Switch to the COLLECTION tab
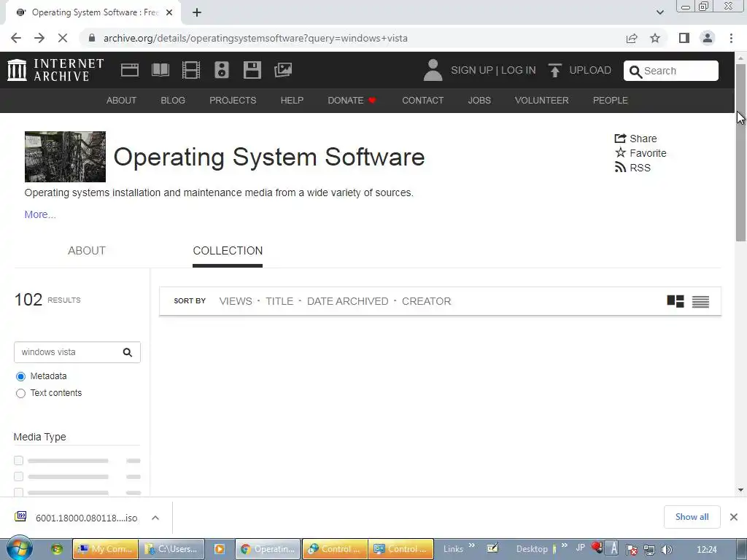The height and width of the screenshot is (560, 747). (228, 251)
